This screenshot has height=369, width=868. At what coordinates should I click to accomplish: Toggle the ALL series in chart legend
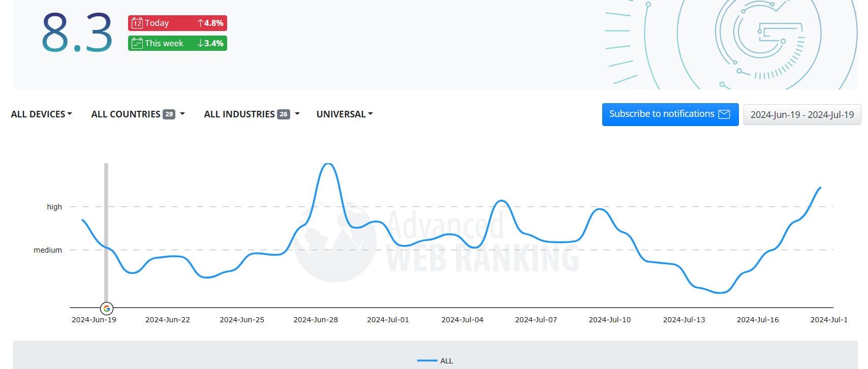[446, 361]
